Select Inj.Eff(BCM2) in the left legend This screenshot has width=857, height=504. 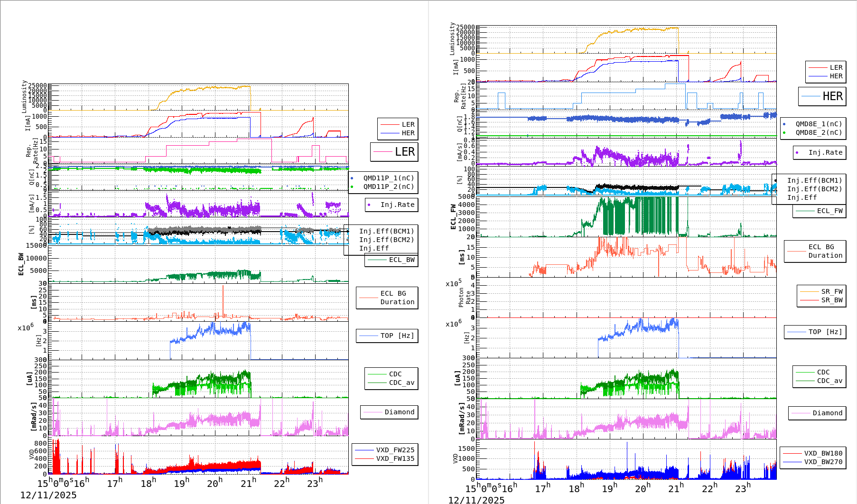(x=386, y=240)
